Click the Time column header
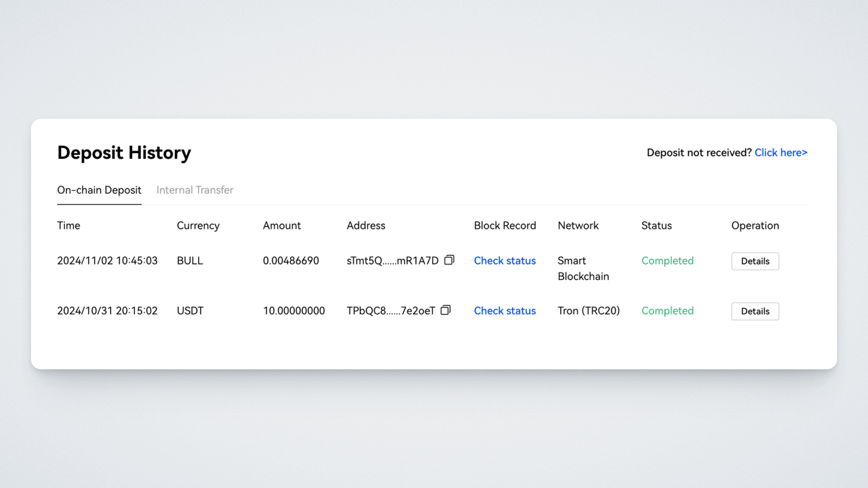 [x=69, y=225]
